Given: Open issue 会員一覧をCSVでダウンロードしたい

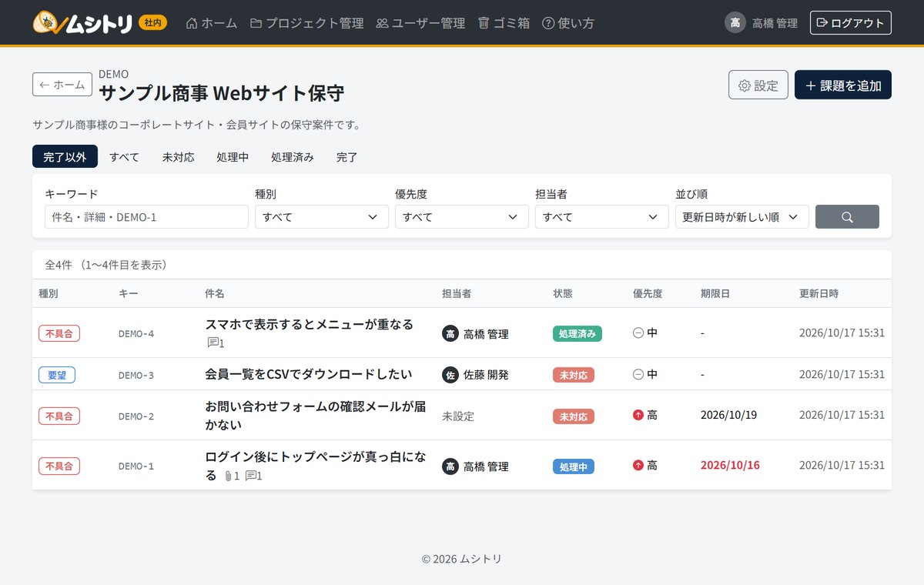Looking at the screenshot, I should click(x=308, y=374).
